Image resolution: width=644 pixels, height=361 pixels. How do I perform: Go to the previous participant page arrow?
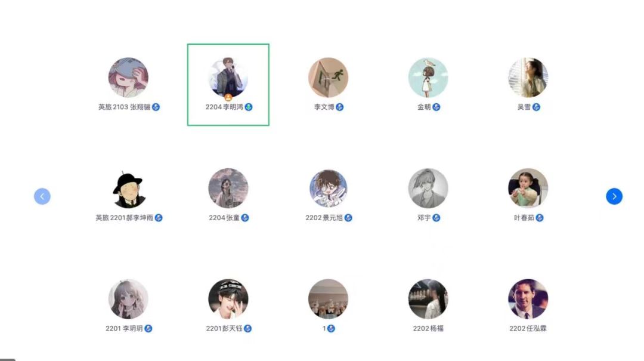[x=42, y=196]
